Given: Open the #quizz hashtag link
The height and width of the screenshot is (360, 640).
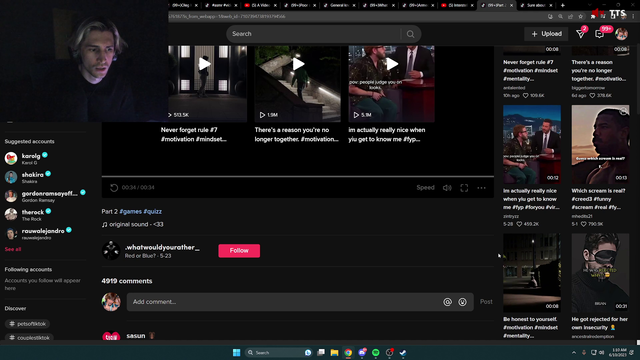Looking at the screenshot, I should tap(153, 211).
